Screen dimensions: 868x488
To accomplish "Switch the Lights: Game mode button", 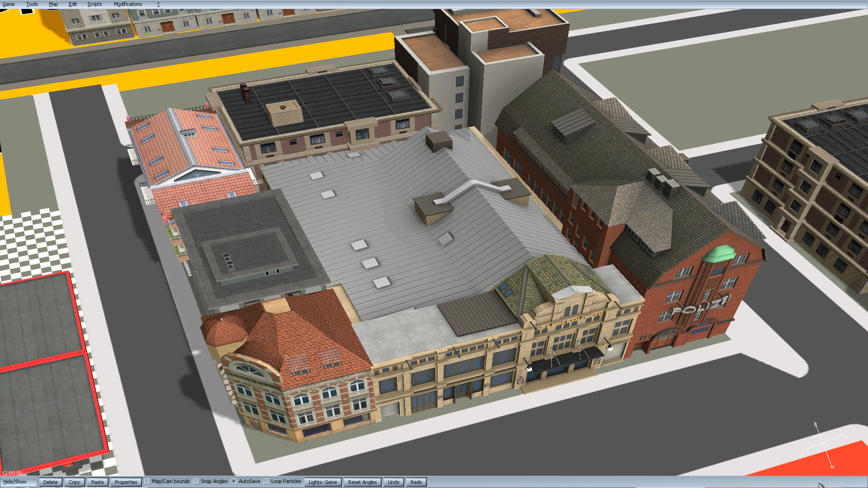I will [323, 482].
